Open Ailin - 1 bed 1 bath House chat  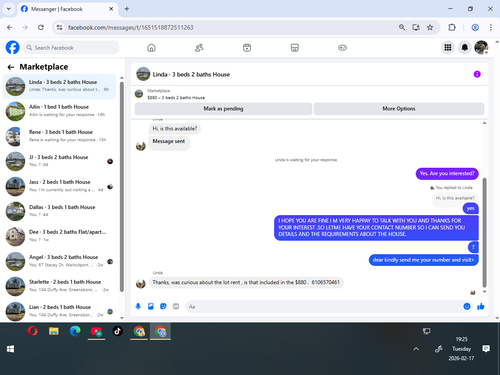tap(59, 111)
